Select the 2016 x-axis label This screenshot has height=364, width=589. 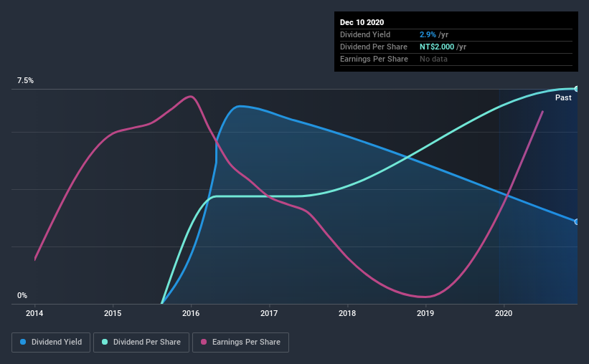191,313
